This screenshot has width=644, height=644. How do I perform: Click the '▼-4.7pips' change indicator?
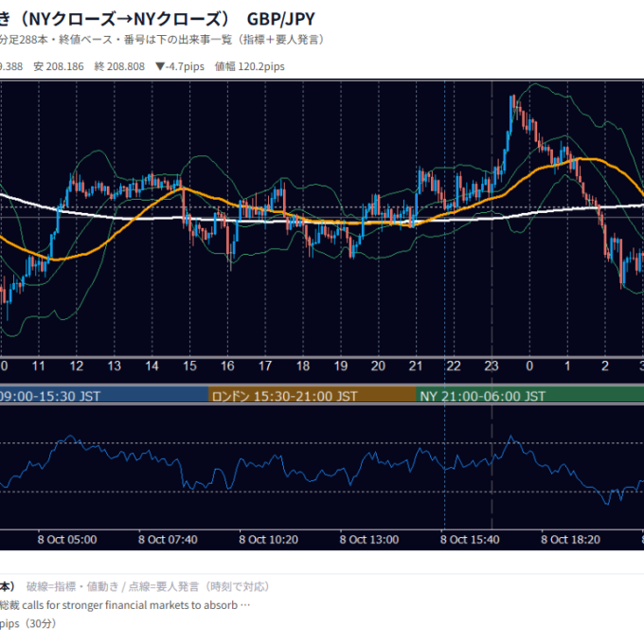pos(180,66)
